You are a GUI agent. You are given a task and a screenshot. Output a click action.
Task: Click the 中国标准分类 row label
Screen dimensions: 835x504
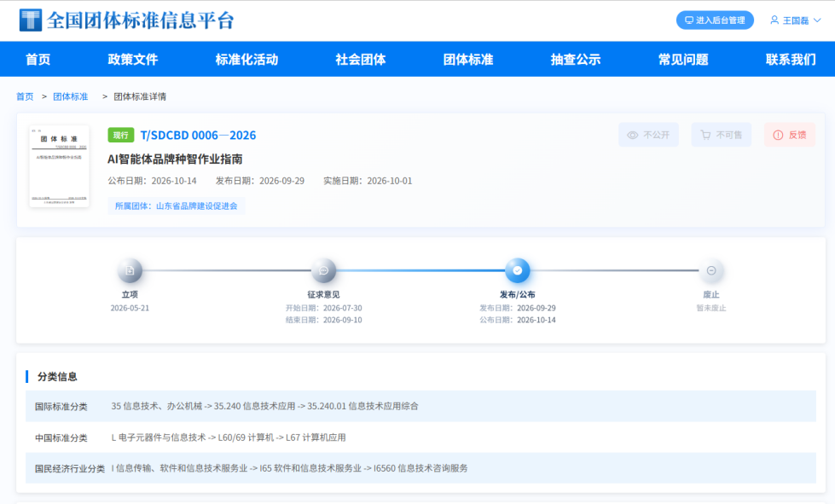(x=61, y=438)
